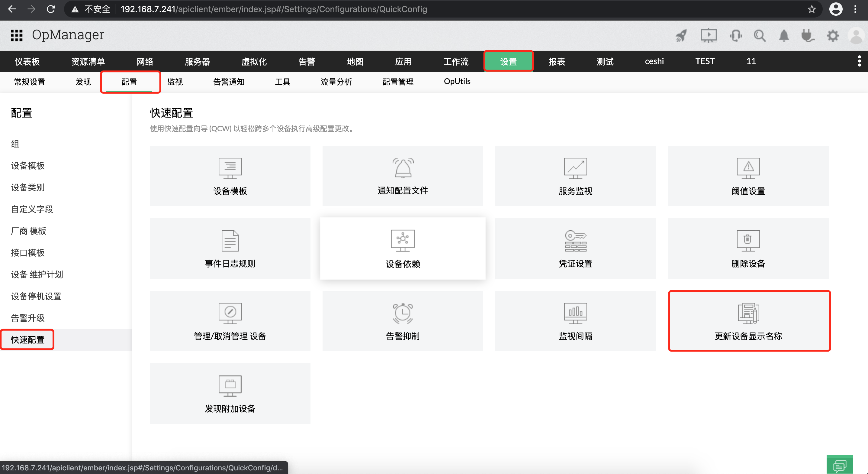This screenshot has width=868, height=474.
Task: Go to the TEST main tab
Action: click(x=705, y=61)
